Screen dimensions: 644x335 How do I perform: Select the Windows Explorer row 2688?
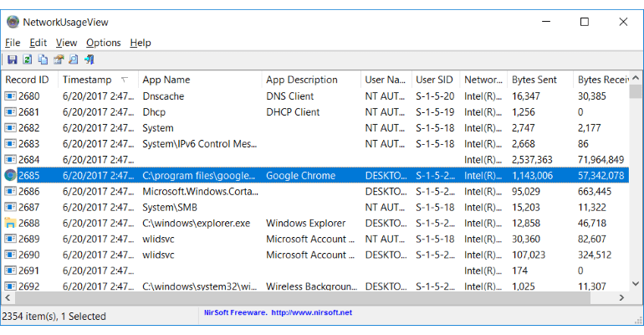(305, 224)
